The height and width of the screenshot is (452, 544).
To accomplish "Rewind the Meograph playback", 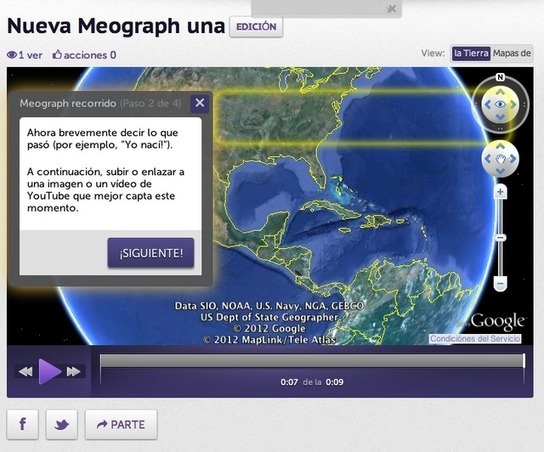I will point(26,372).
